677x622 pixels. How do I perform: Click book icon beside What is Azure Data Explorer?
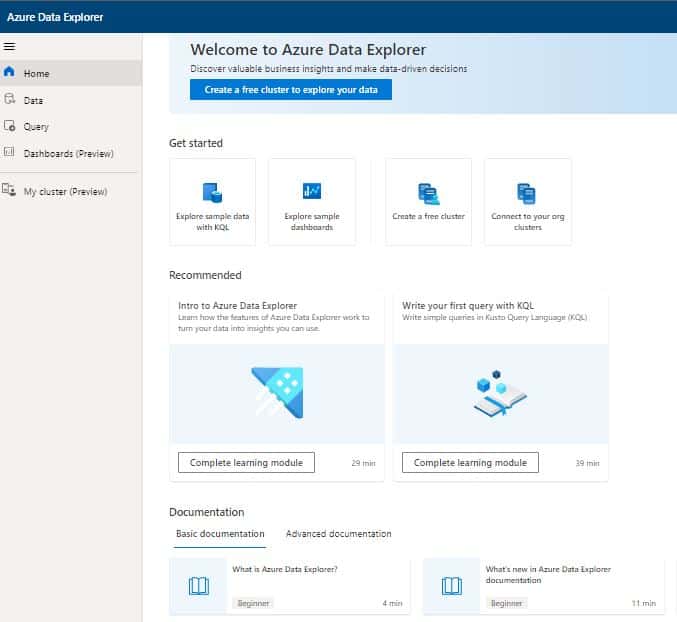pos(199,586)
